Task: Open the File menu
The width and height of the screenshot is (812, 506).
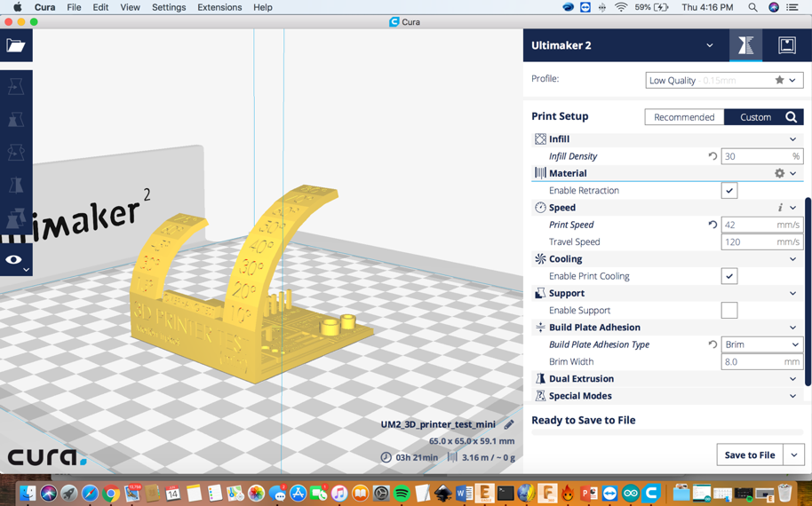Action: [x=74, y=7]
